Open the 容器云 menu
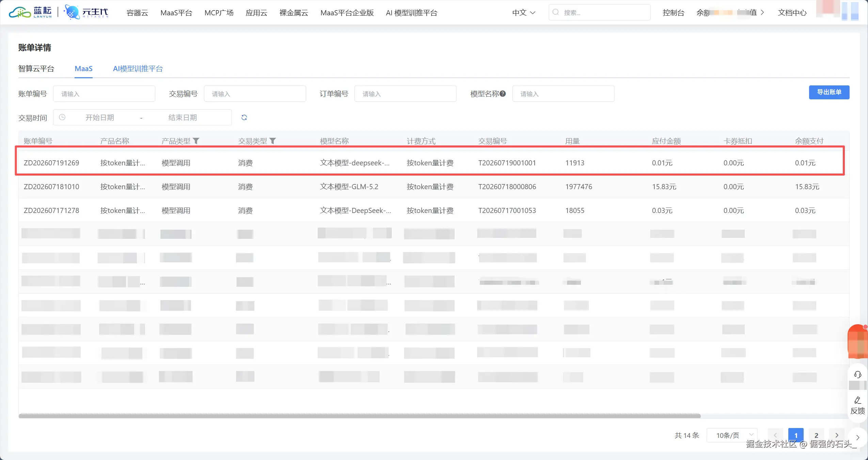This screenshot has height=460, width=868. (x=137, y=13)
